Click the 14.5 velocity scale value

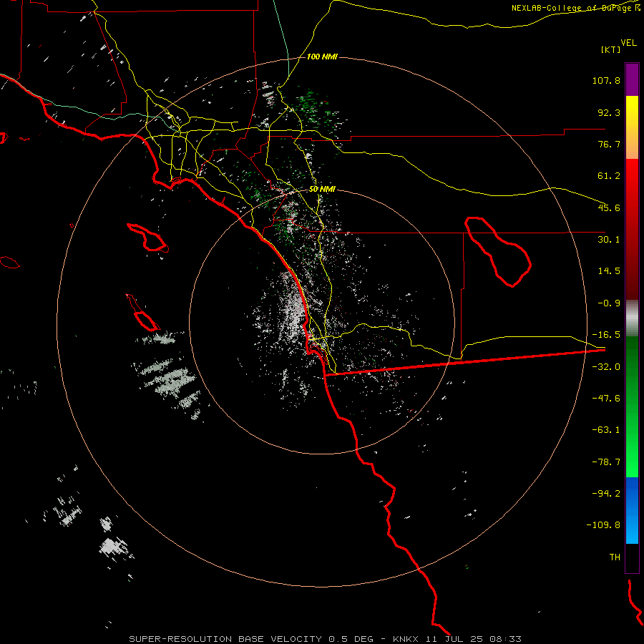[x=609, y=271]
